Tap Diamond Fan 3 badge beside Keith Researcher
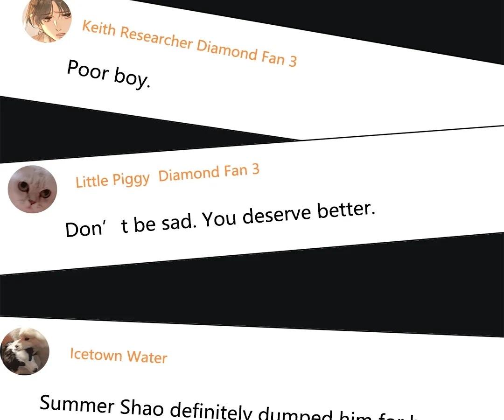Viewport: 504px width, 420px height. pos(246,53)
